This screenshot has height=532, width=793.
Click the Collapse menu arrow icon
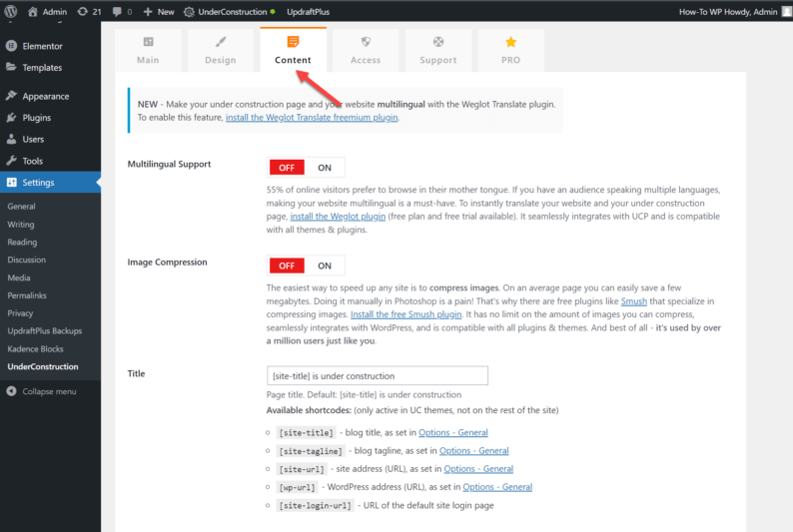tap(11, 391)
